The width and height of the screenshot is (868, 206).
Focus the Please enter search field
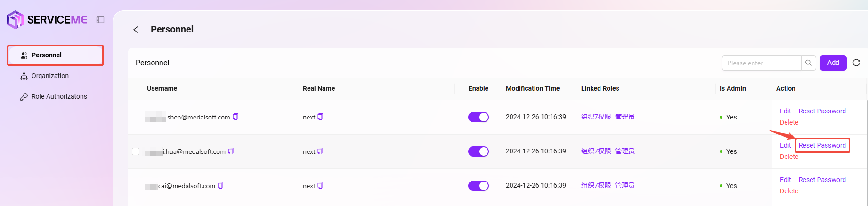point(762,63)
